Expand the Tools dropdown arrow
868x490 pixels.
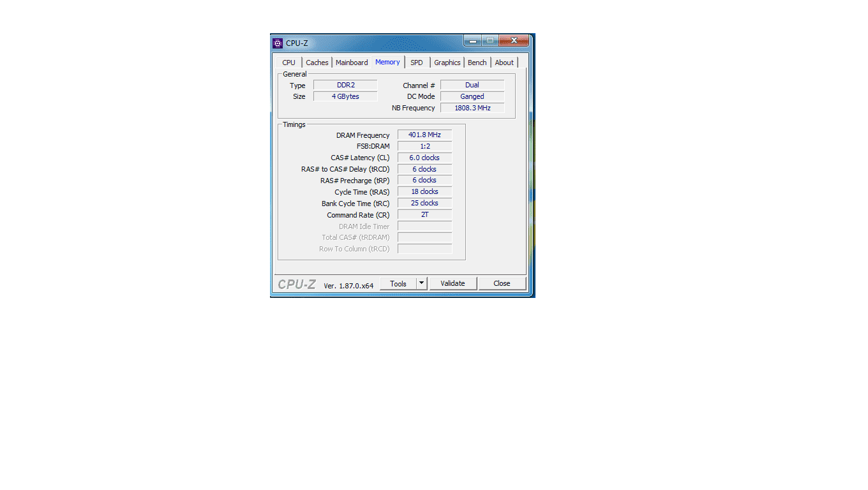pyautogui.click(x=422, y=284)
